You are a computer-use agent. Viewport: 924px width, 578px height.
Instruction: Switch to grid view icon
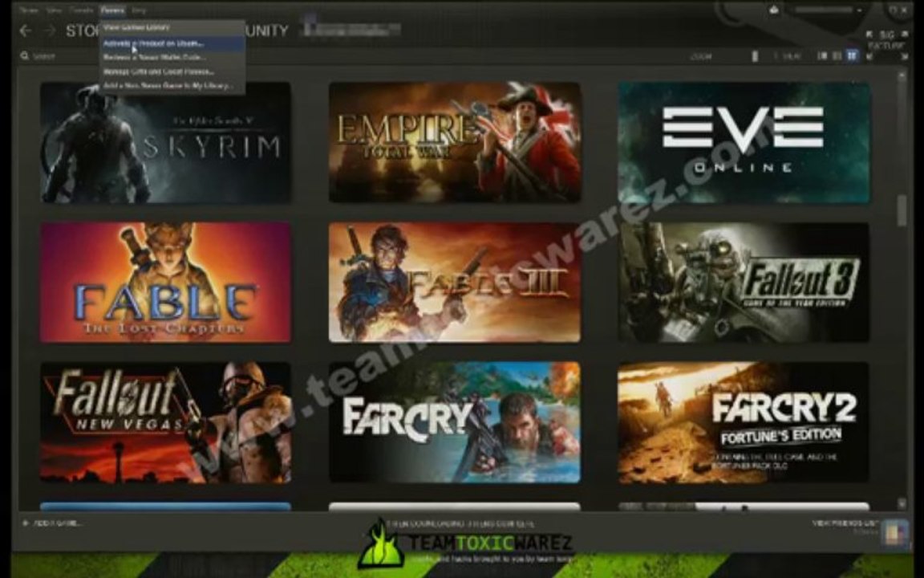click(x=852, y=55)
